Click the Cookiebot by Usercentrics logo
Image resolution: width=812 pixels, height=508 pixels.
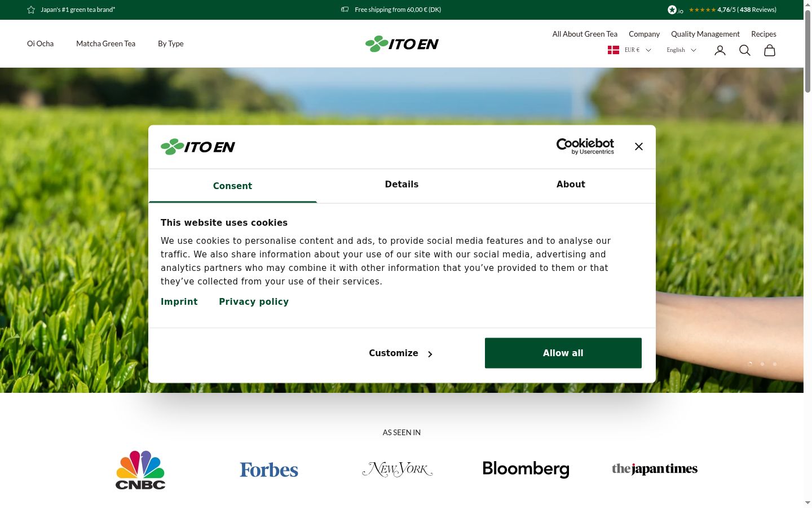tap(585, 146)
